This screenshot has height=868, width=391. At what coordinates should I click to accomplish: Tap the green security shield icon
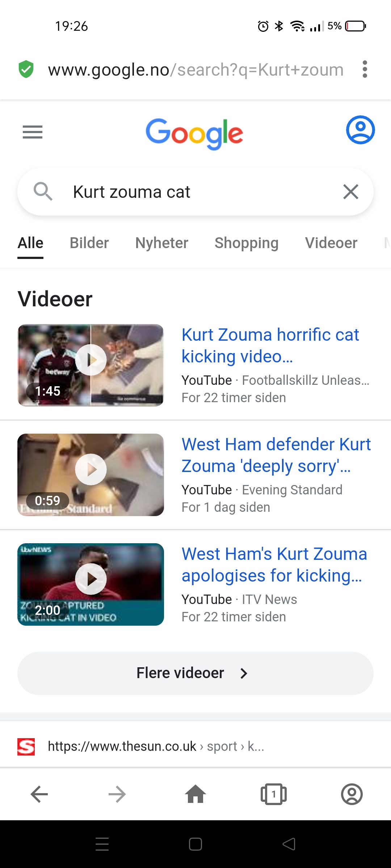[x=26, y=69]
